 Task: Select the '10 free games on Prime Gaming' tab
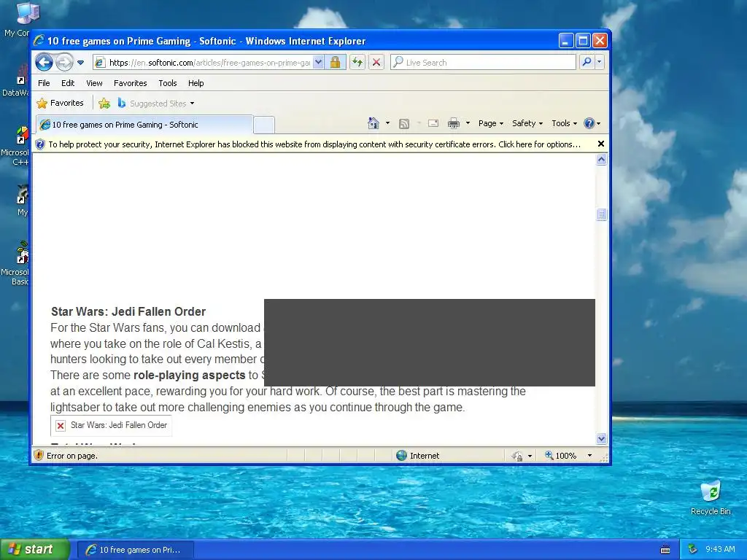click(144, 125)
